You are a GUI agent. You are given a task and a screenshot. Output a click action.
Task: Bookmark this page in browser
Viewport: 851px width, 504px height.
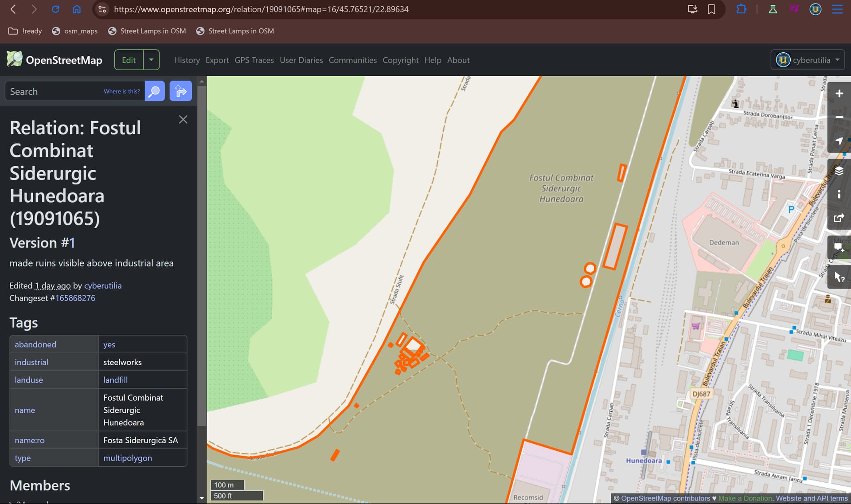pyautogui.click(x=711, y=9)
